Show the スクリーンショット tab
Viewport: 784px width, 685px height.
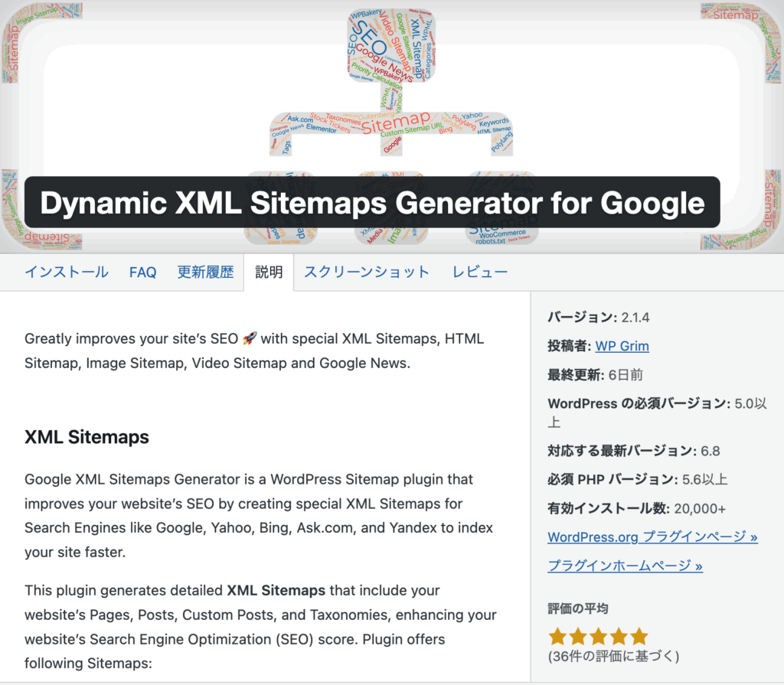click(367, 272)
